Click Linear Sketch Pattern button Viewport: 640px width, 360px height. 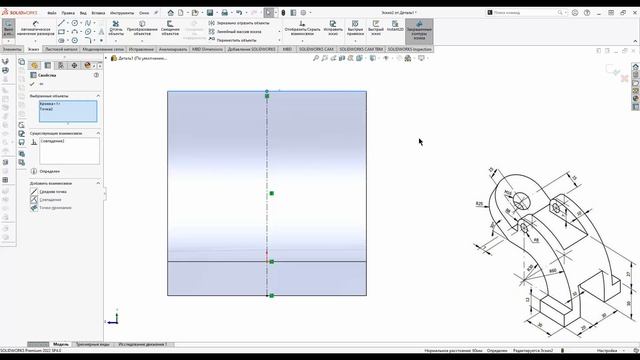[235, 32]
